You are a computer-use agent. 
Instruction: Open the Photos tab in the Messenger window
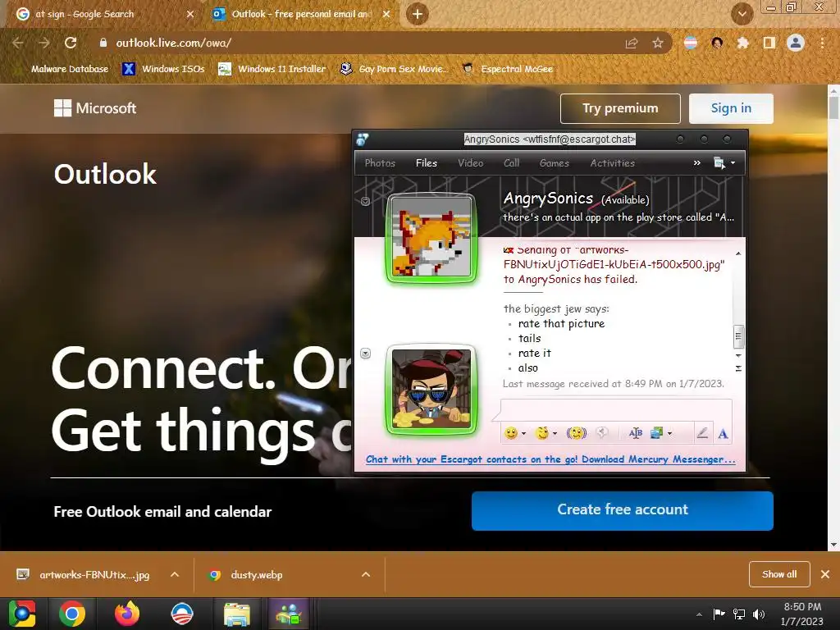point(380,163)
